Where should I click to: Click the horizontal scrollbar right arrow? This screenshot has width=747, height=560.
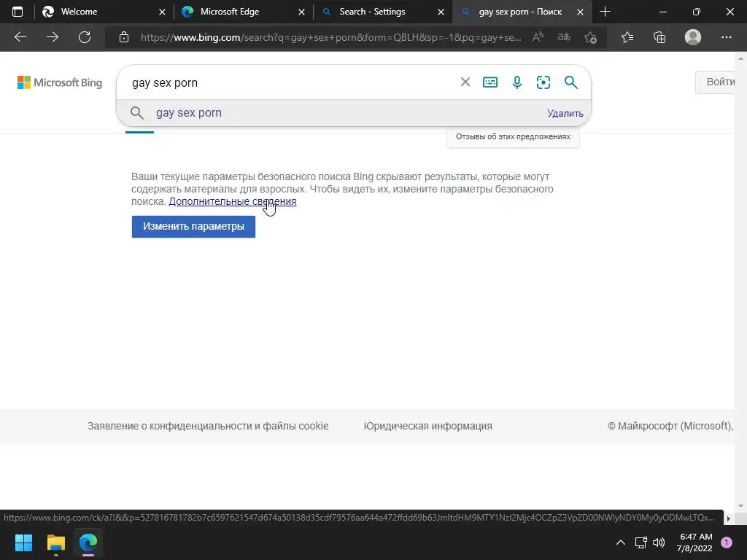click(729, 518)
